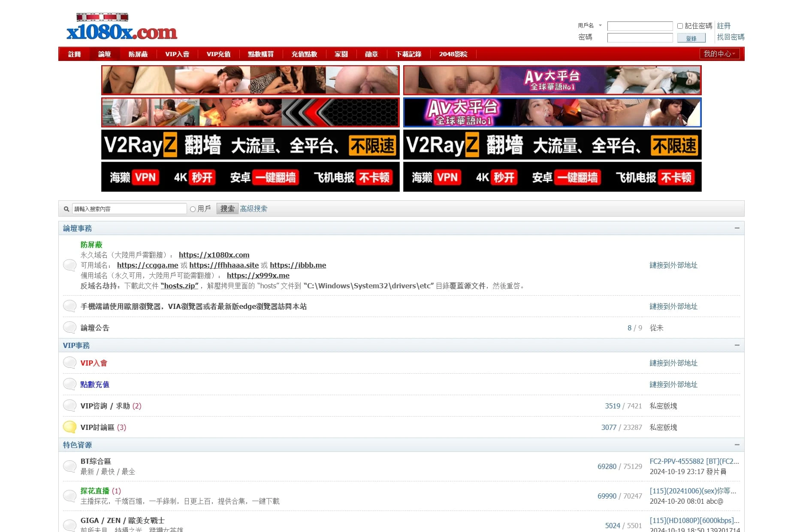
Task: Click into the 密碼 password field
Action: pyautogui.click(x=640, y=38)
